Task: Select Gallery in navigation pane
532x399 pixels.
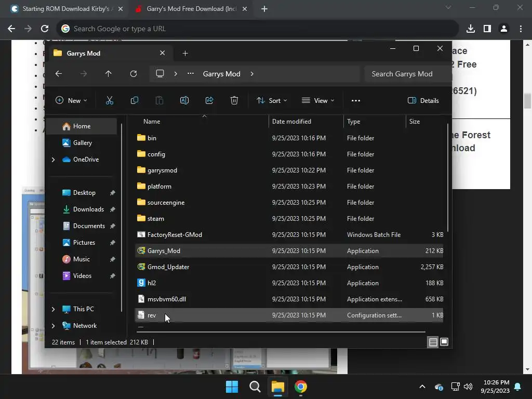Action: tap(83, 143)
